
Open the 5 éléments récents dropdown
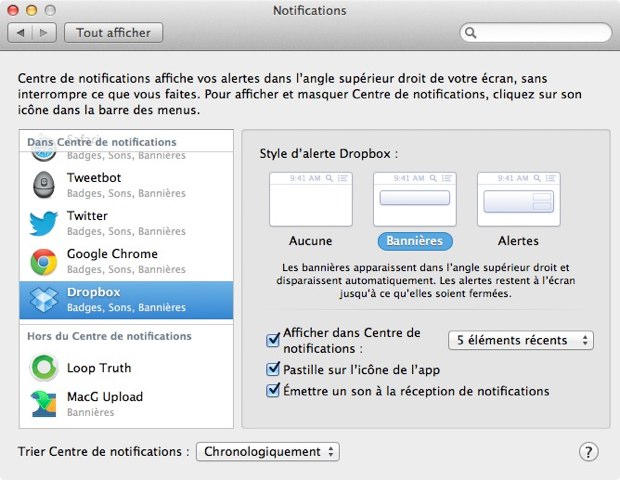click(x=521, y=340)
